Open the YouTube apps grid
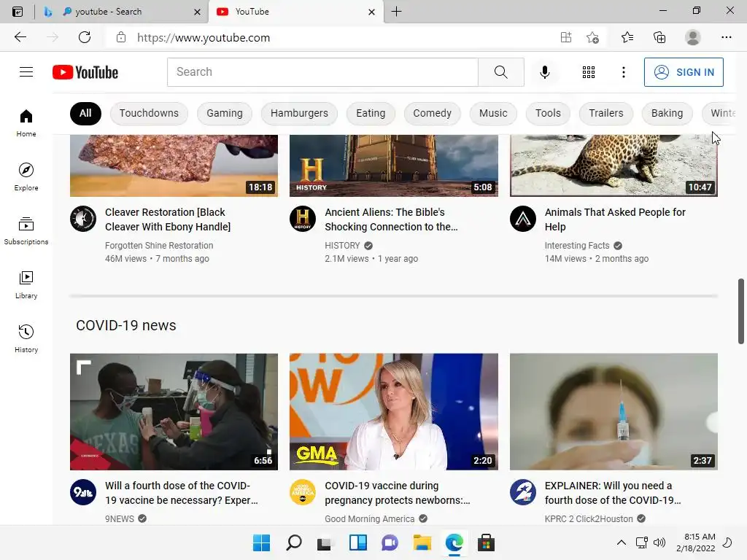This screenshot has height=560, width=747. point(589,72)
